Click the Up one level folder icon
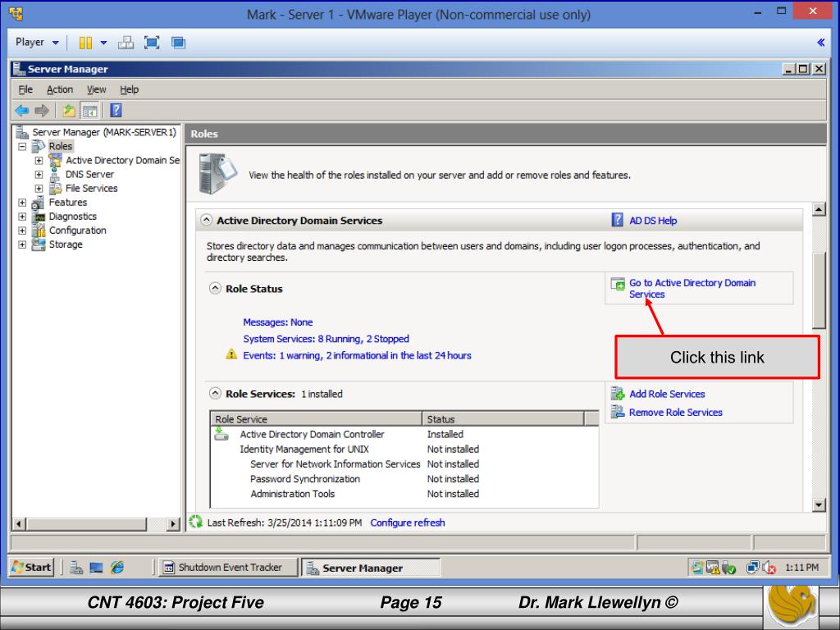Screen dimensions: 840x630 pos(69,111)
